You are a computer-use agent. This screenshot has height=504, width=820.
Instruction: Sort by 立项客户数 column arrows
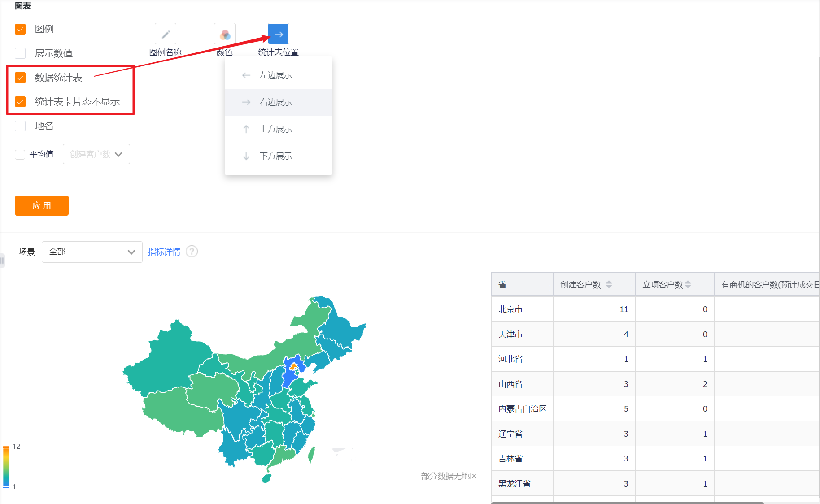(x=688, y=284)
